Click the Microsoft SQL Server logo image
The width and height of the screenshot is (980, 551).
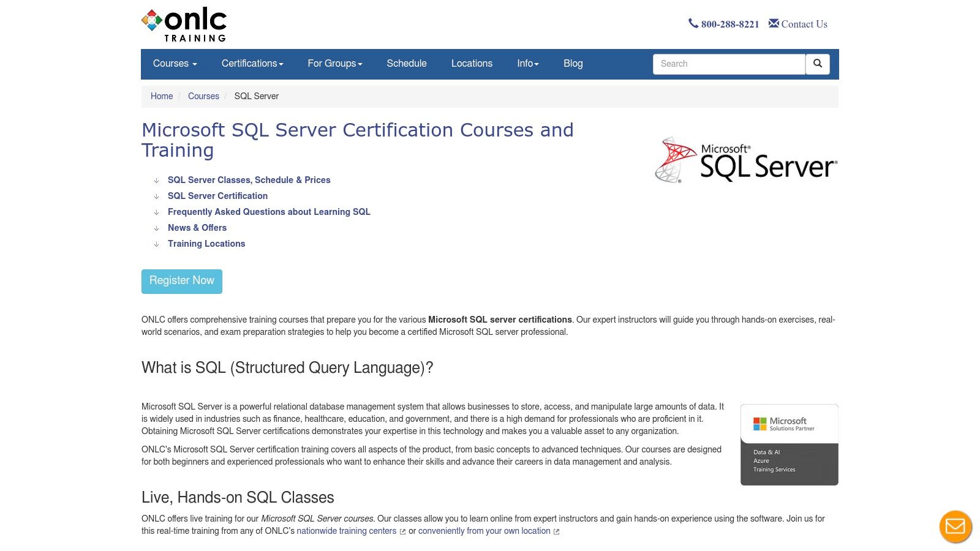point(746,160)
